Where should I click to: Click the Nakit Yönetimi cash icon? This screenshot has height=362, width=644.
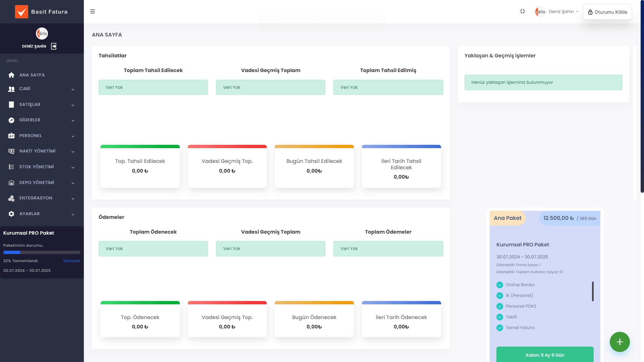(x=11, y=152)
